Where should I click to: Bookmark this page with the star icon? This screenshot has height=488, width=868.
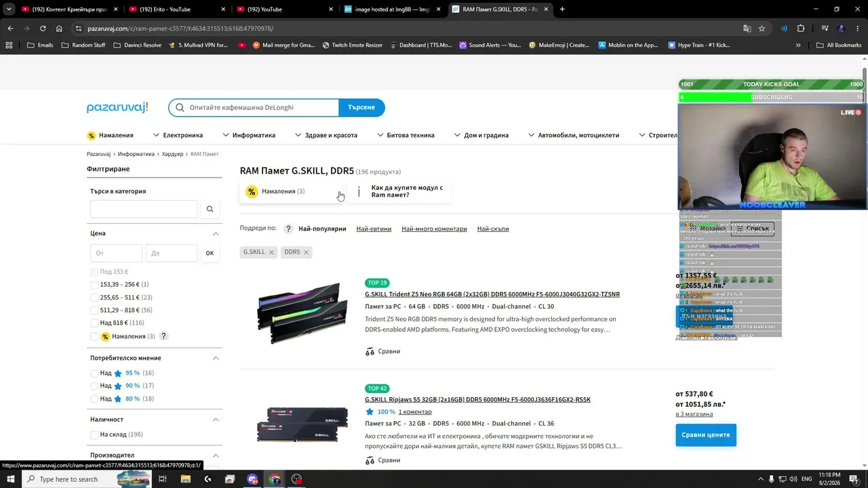tap(762, 28)
